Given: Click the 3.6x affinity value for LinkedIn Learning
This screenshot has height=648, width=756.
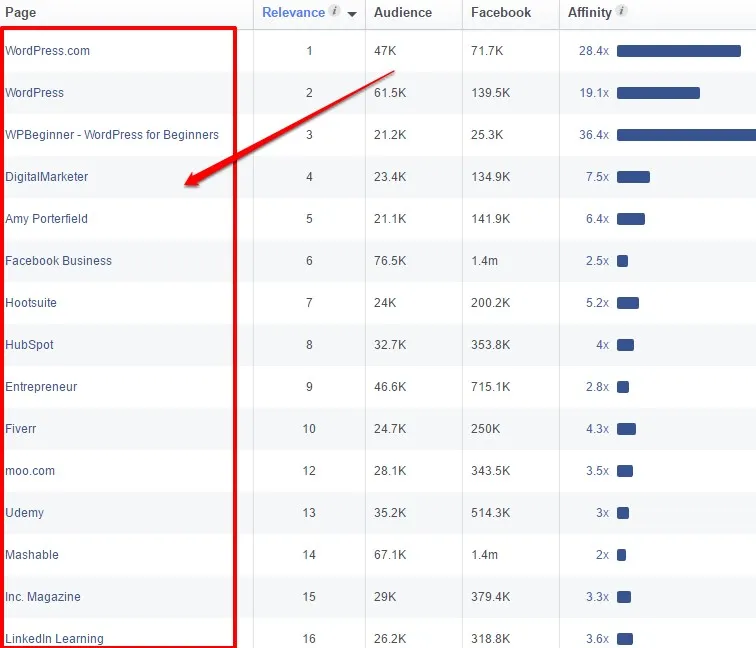Looking at the screenshot, I should pos(597,638).
